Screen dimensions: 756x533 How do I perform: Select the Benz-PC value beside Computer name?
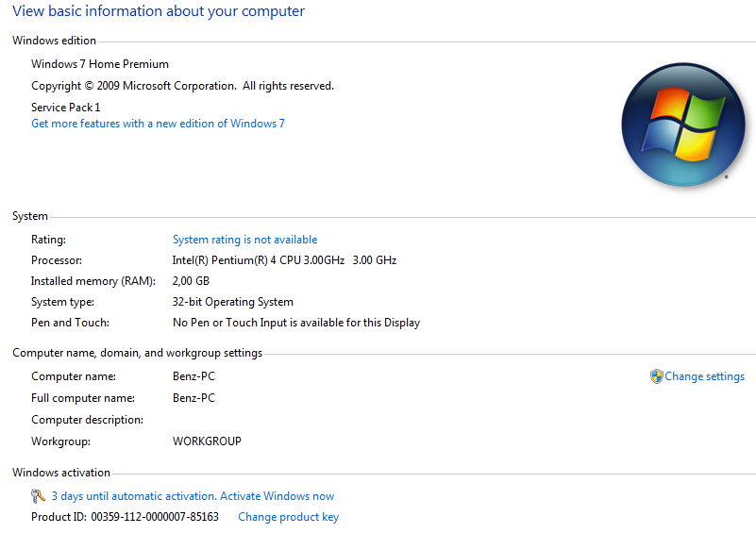(193, 376)
